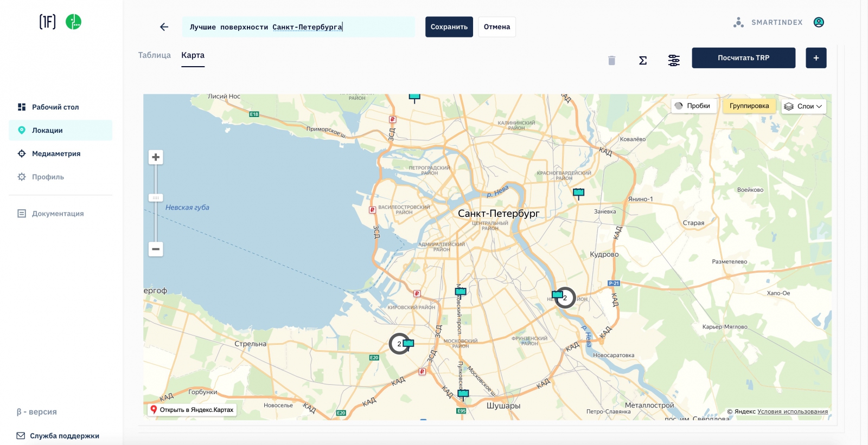The width and height of the screenshot is (868, 445).
Task: Click the plus add button
Action: click(x=815, y=58)
